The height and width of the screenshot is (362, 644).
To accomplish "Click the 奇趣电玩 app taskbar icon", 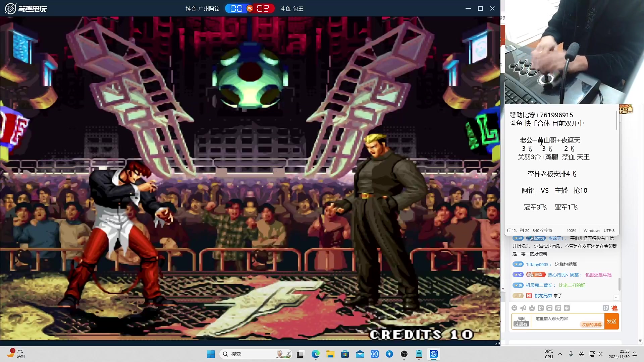I will pos(434,354).
